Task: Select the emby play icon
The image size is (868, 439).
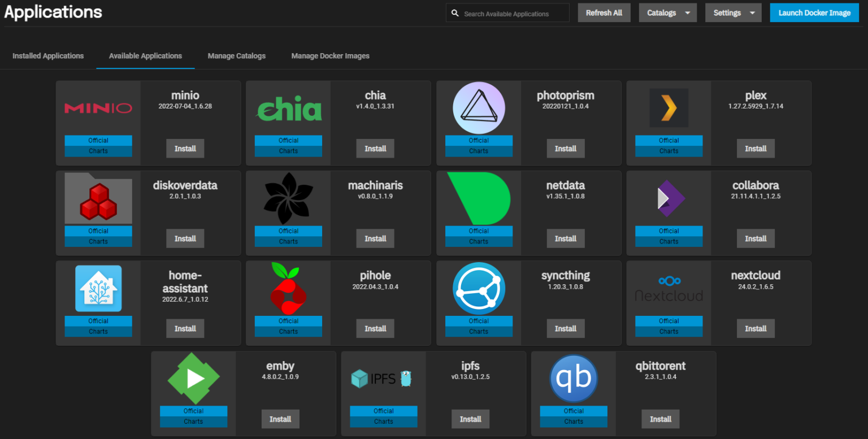Action: pos(193,379)
